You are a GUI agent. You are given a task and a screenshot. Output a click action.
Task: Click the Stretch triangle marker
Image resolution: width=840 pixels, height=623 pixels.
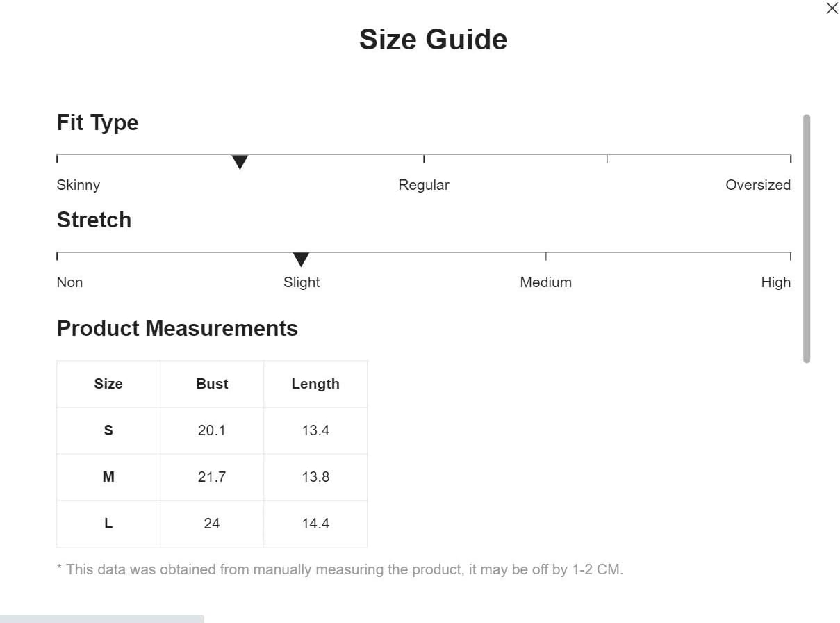(x=301, y=260)
